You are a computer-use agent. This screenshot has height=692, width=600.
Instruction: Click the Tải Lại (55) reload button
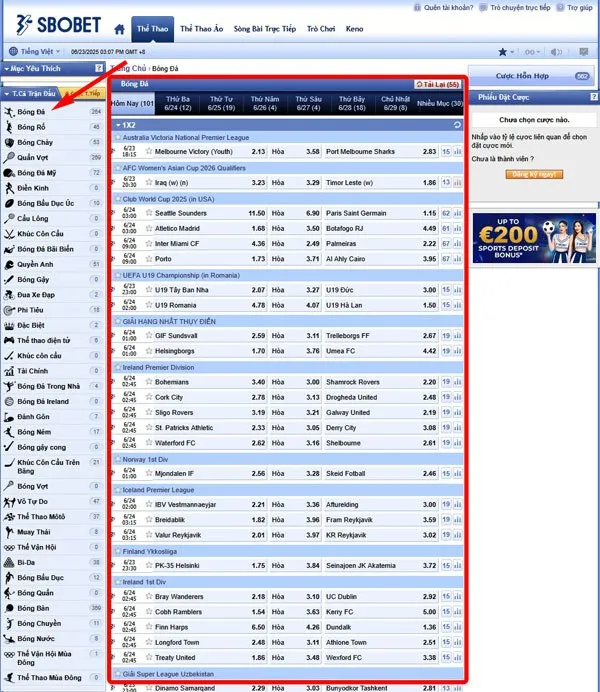(438, 84)
